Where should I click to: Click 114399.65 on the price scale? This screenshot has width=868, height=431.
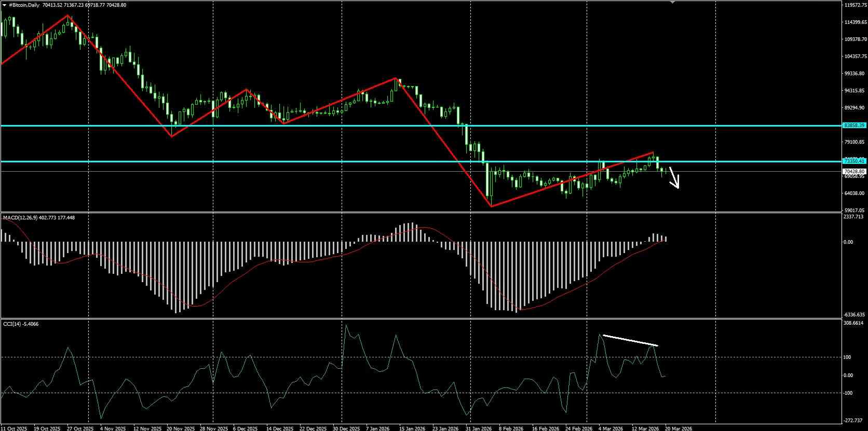coord(856,22)
